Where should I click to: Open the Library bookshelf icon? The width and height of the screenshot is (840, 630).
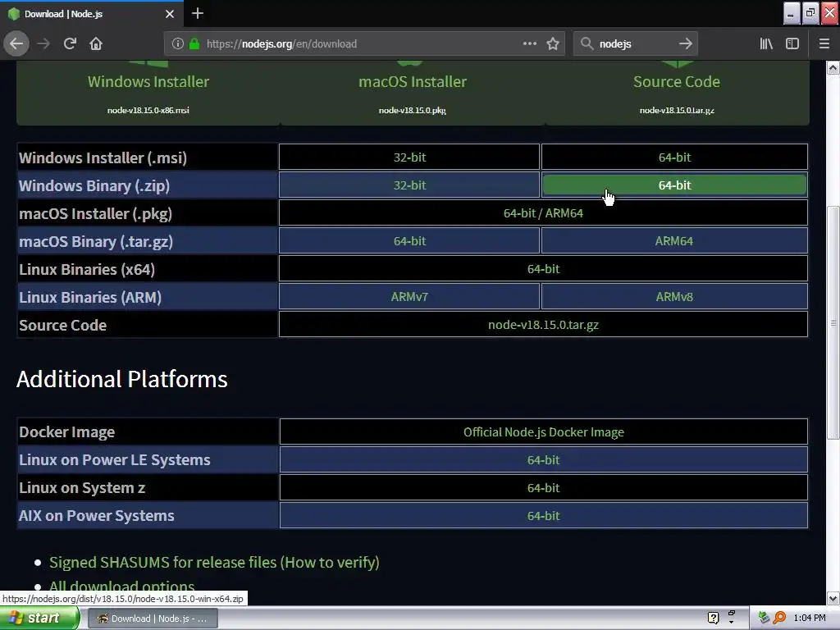(766, 43)
